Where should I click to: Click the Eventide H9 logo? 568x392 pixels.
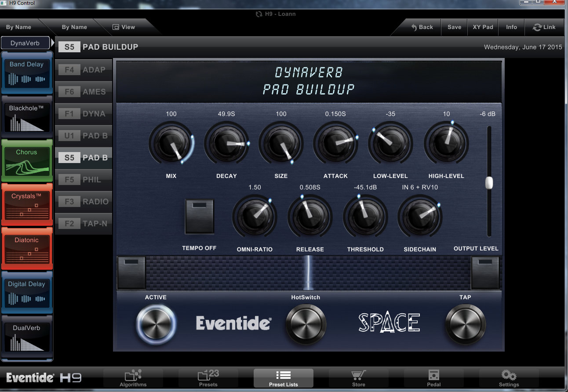coord(44,377)
